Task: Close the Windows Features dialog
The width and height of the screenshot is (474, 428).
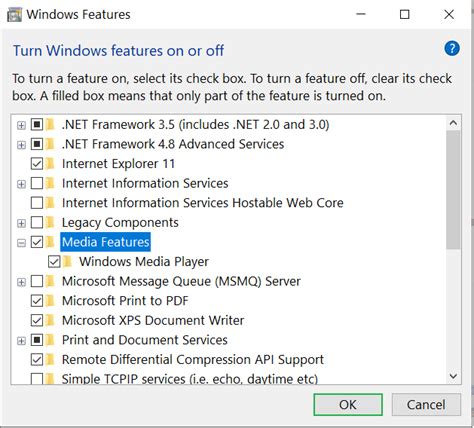Action: pyautogui.click(x=449, y=14)
